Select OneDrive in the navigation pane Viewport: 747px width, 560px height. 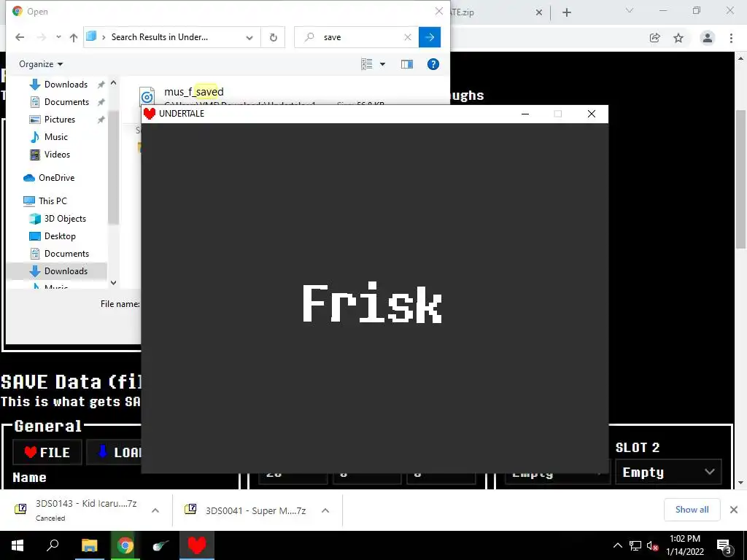point(56,178)
